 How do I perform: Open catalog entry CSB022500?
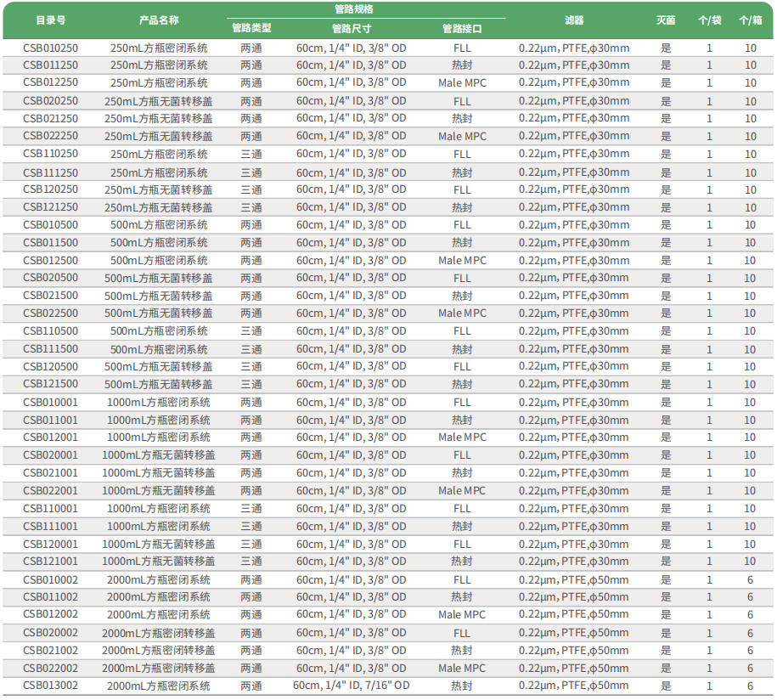click(x=50, y=313)
